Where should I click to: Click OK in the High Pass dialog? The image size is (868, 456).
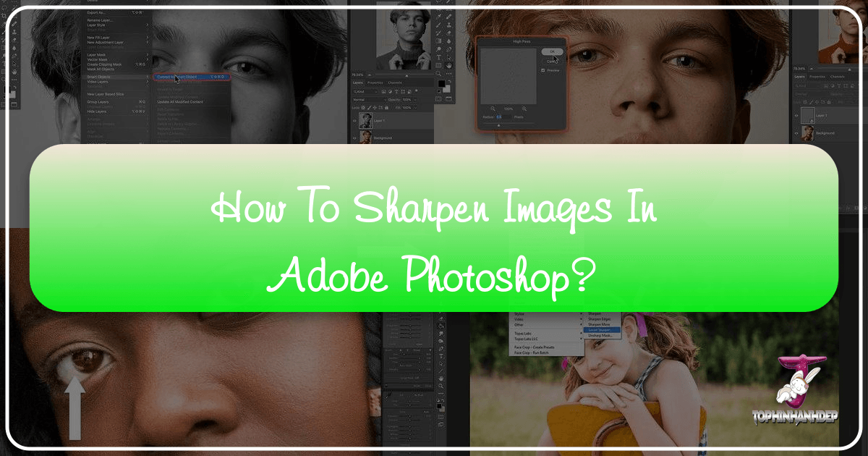(x=553, y=51)
